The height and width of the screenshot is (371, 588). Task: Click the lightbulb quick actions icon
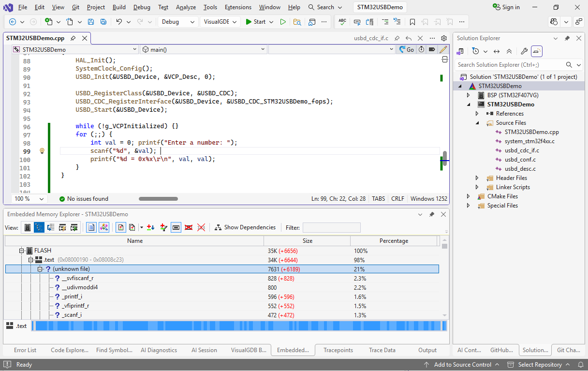(42, 151)
